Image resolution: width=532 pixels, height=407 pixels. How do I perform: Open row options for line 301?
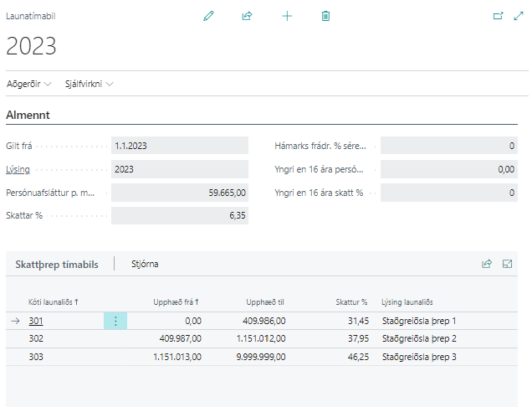click(x=115, y=321)
